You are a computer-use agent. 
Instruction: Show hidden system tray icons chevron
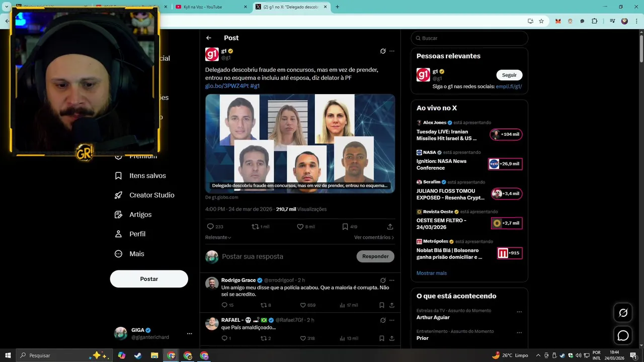point(537,355)
